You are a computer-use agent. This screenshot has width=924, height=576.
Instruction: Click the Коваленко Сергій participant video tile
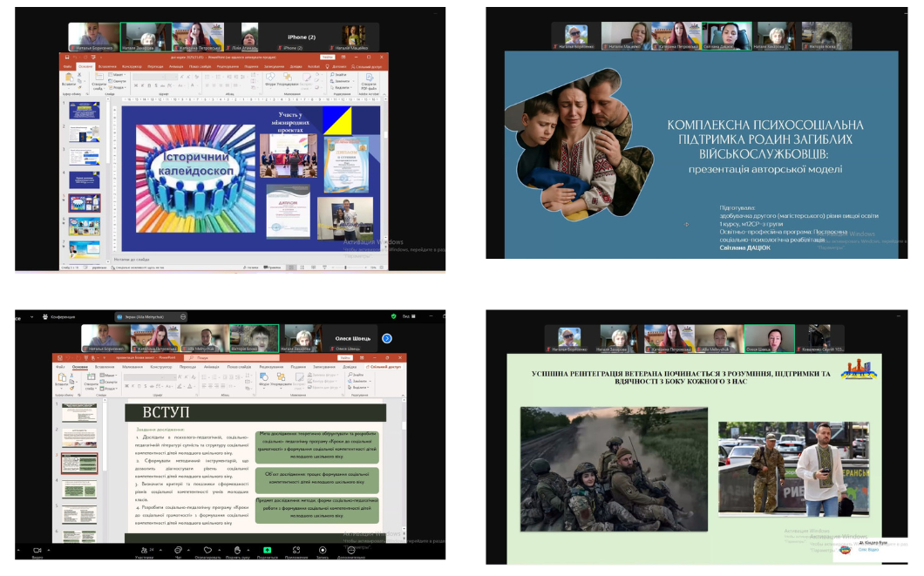pos(819,339)
